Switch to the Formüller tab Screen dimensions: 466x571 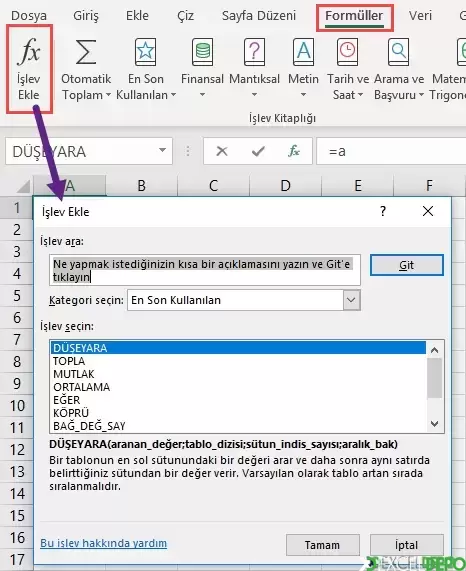point(354,16)
